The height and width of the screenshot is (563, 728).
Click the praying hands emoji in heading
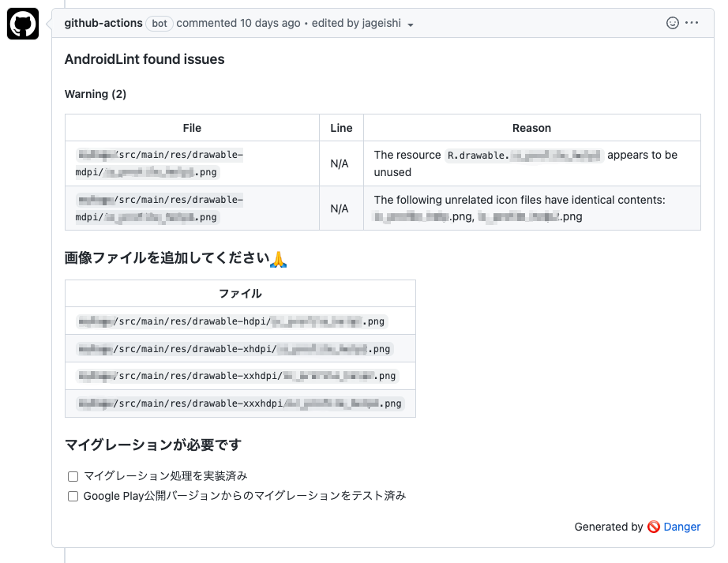click(x=278, y=259)
